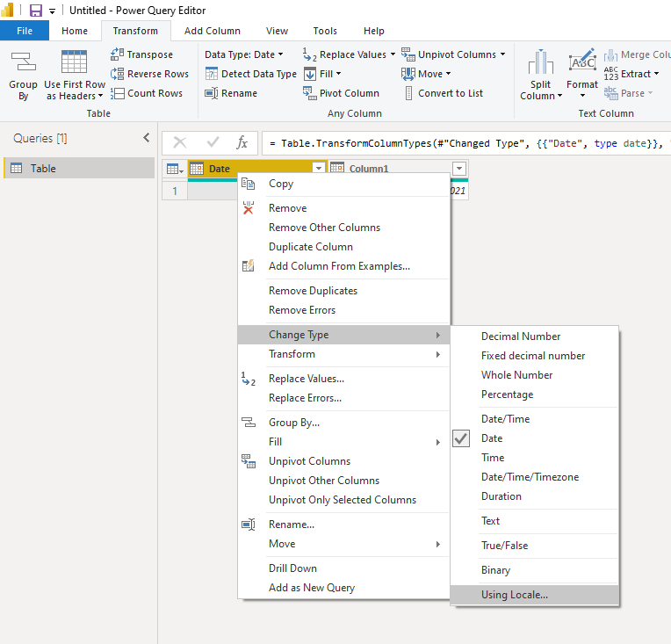Switch to the Home ribbon tab
671x644 pixels.
pyautogui.click(x=75, y=31)
